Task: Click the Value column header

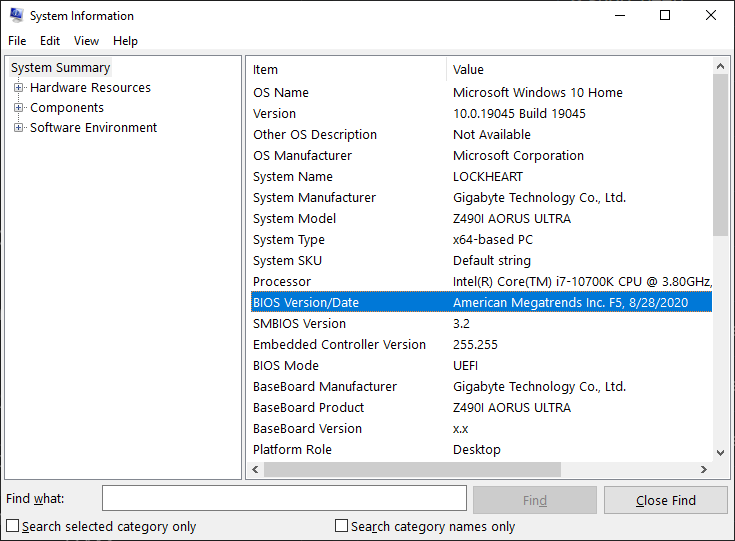Action: tap(579, 69)
